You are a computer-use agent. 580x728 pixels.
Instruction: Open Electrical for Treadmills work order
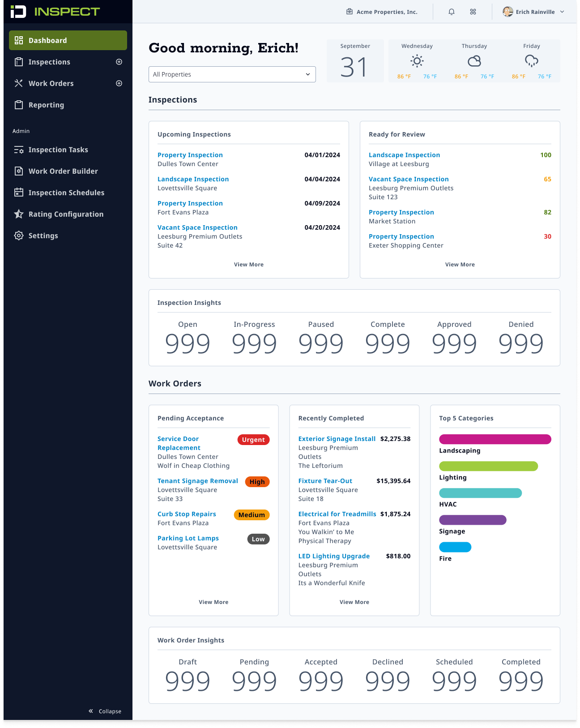[337, 514]
